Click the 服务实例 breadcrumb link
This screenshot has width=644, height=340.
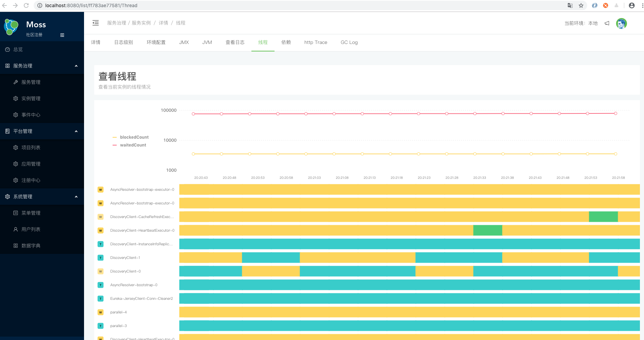tap(141, 23)
